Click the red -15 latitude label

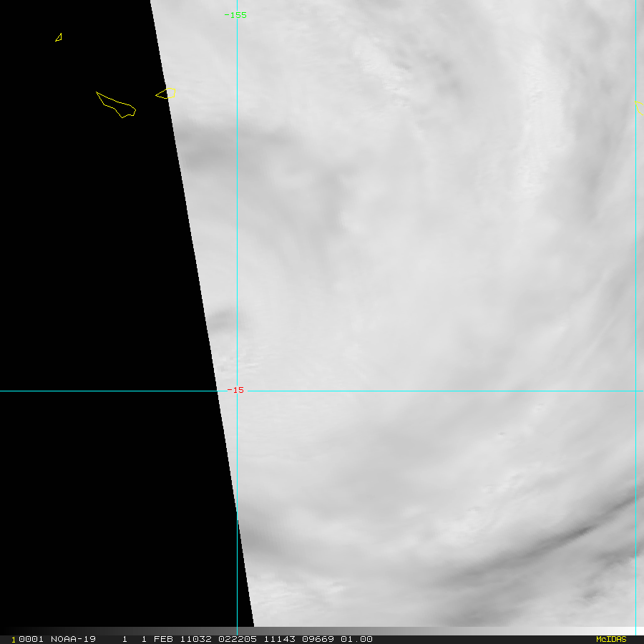[x=235, y=390]
